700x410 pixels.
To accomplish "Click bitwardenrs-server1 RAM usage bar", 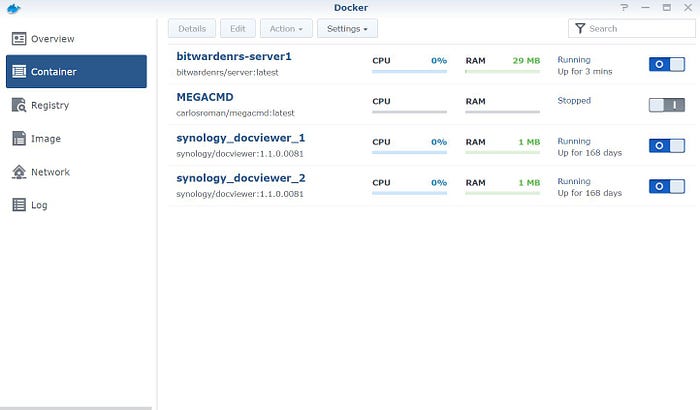I will tap(503, 71).
